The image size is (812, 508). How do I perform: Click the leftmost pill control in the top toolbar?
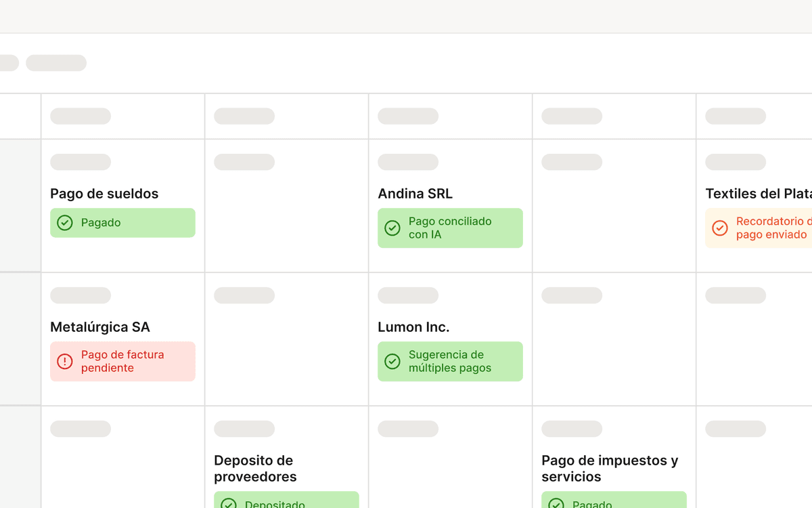click(5, 62)
